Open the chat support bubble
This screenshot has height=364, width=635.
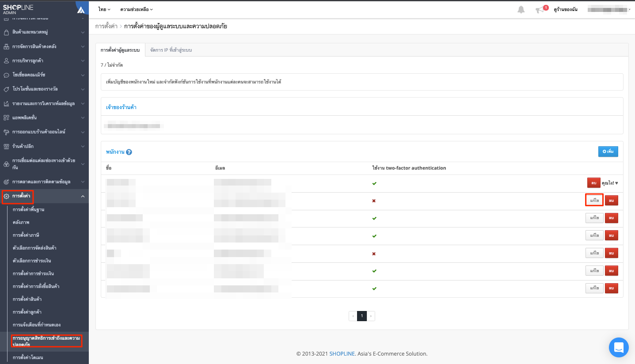tap(619, 347)
